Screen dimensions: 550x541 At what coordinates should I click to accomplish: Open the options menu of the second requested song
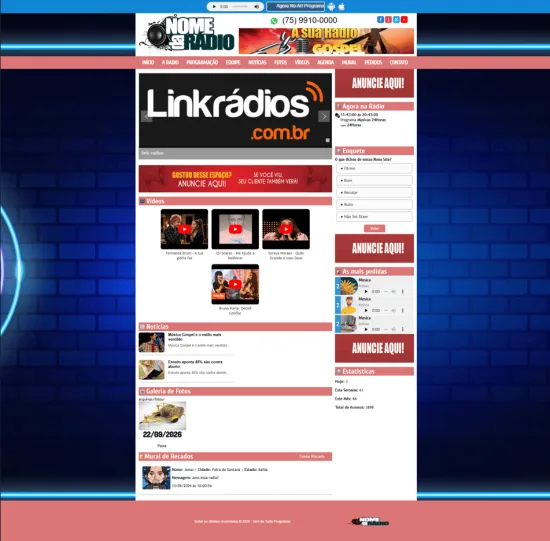(403, 310)
